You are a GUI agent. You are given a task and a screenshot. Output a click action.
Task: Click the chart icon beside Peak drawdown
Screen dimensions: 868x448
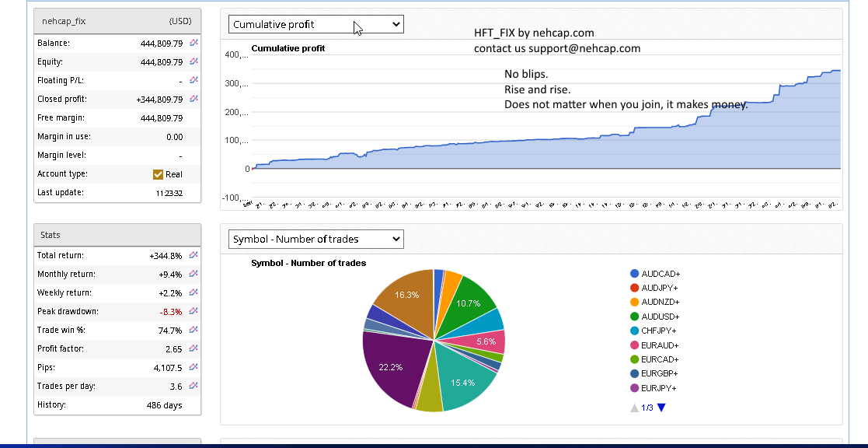(194, 311)
